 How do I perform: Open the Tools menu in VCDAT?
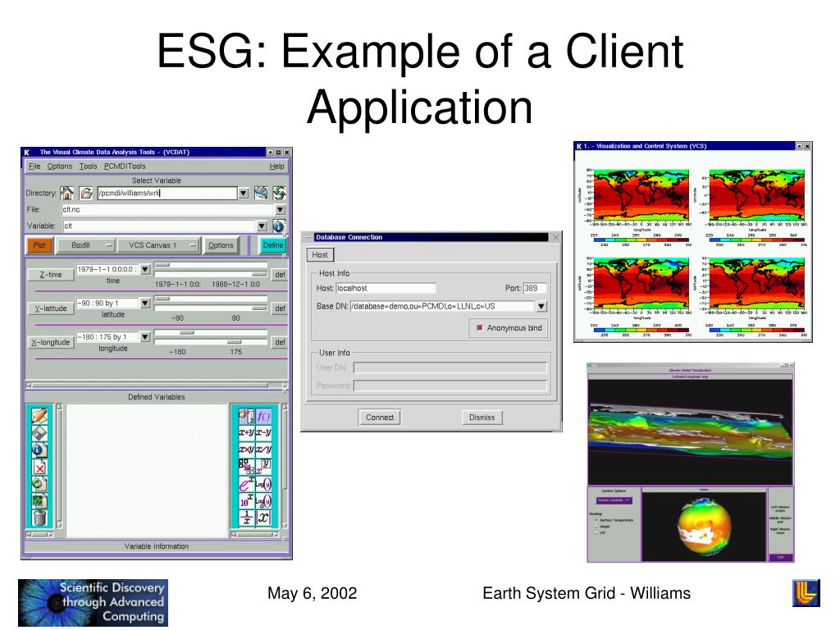pyautogui.click(x=88, y=166)
